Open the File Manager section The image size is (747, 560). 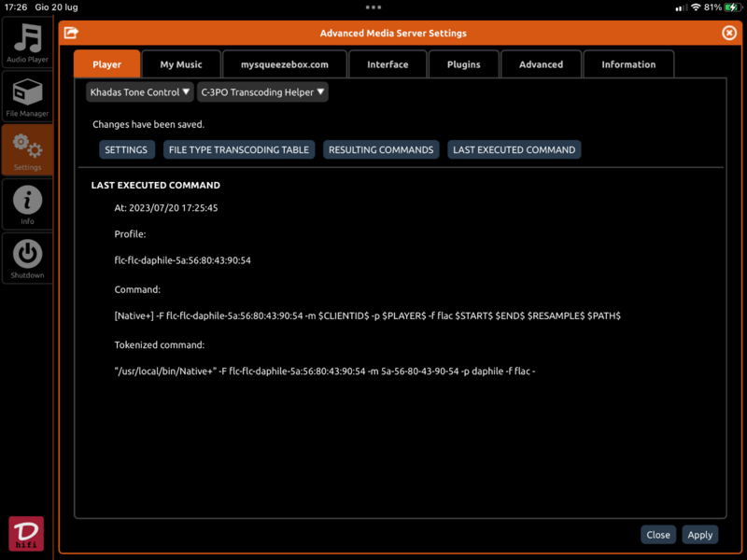[27, 97]
